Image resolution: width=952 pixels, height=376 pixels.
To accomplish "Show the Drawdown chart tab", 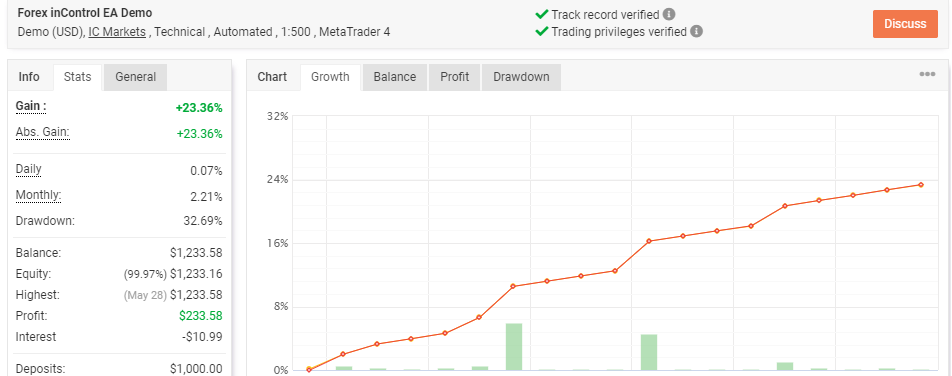I will coord(521,77).
